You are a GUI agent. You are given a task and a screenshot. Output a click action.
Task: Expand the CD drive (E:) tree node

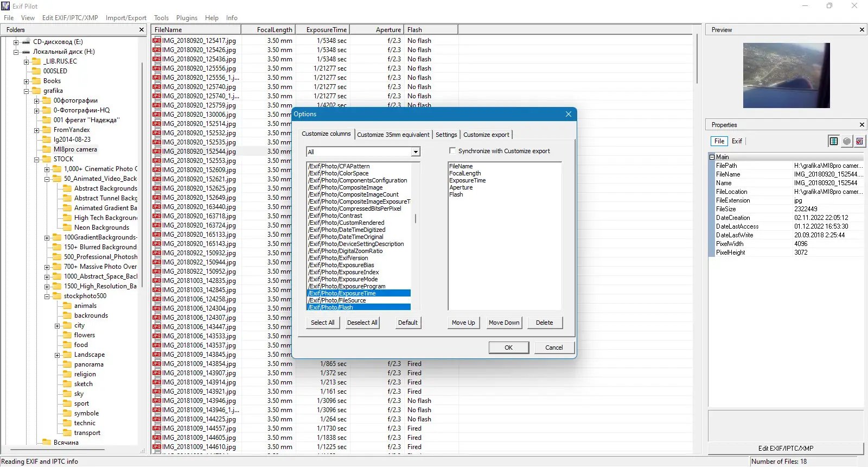(16, 42)
